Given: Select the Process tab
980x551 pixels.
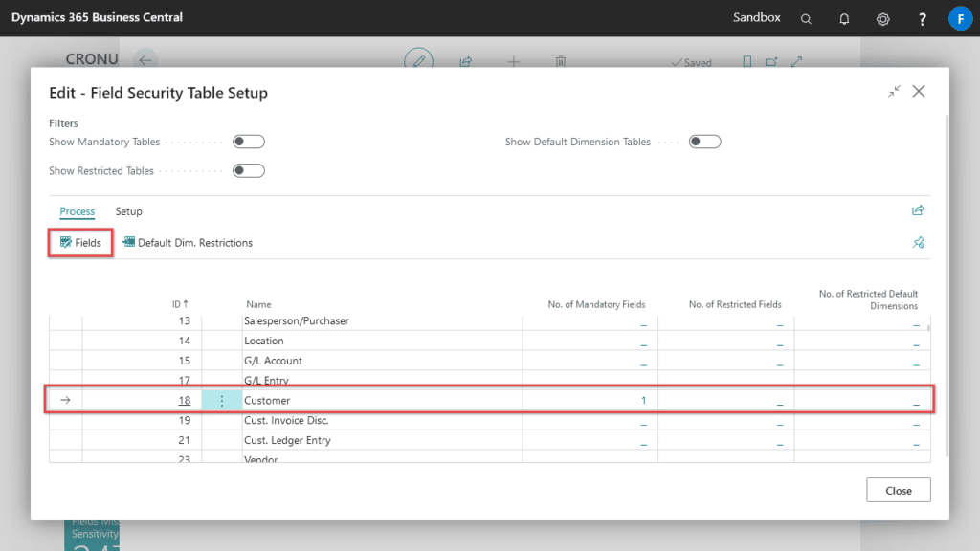Looking at the screenshot, I should 77,211.
